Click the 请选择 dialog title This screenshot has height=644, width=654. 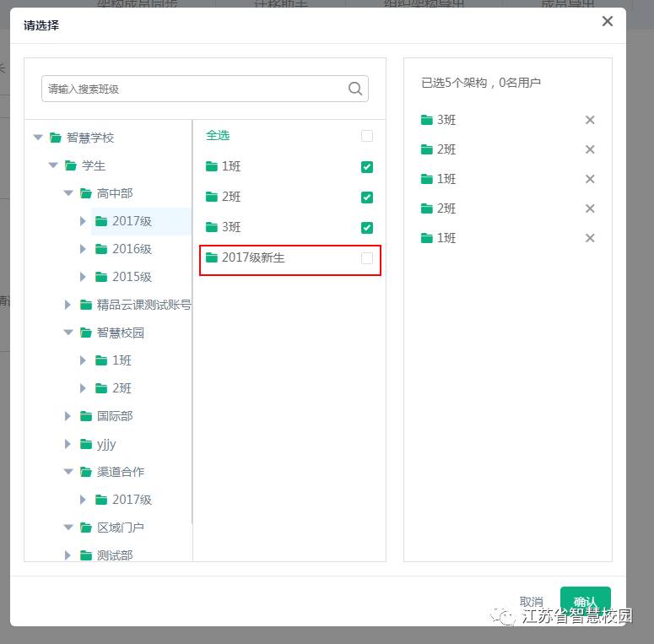coord(41,25)
